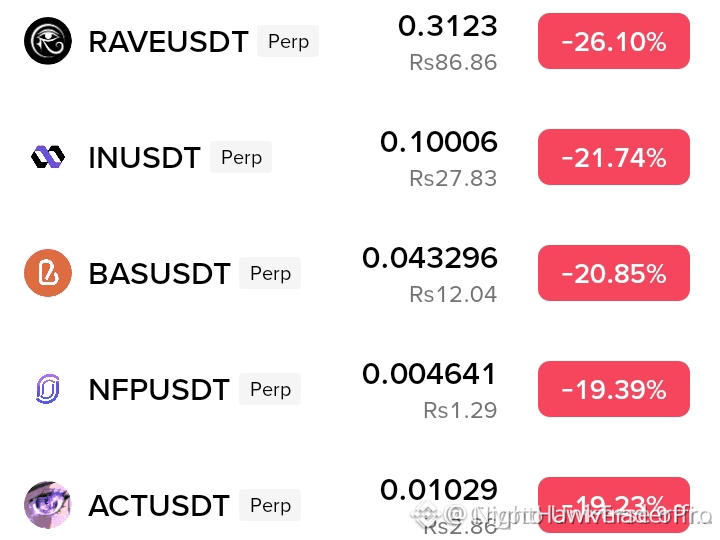Click the INUSDT coin logo icon
This screenshot has width=720, height=540.
click(48, 157)
